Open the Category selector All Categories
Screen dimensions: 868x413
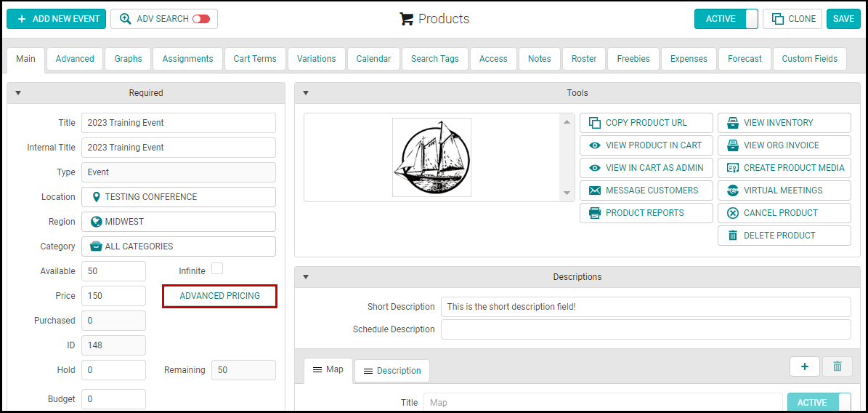pyautogui.click(x=178, y=246)
